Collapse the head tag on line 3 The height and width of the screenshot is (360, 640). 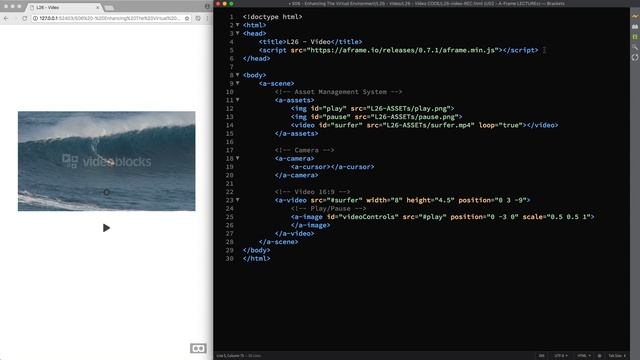click(x=238, y=33)
